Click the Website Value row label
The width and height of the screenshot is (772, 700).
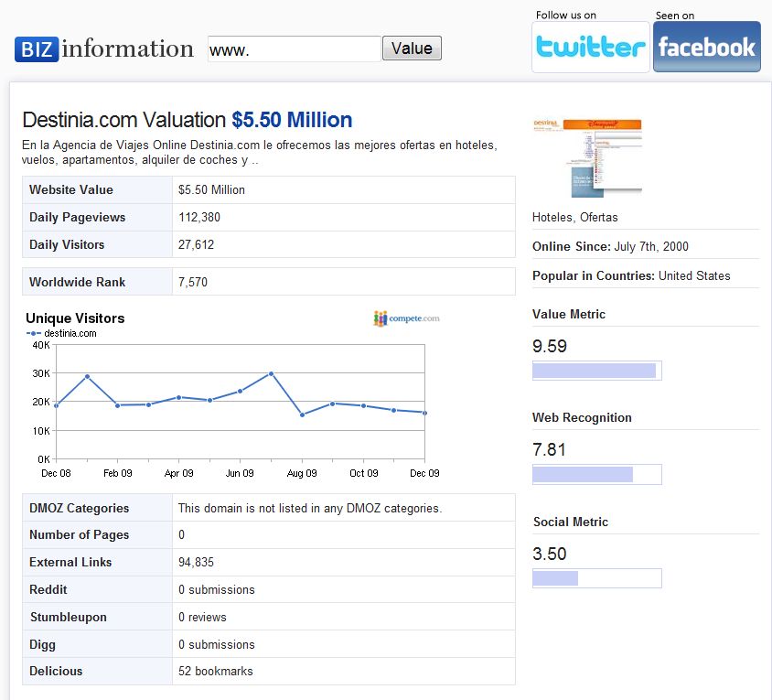tap(71, 189)
